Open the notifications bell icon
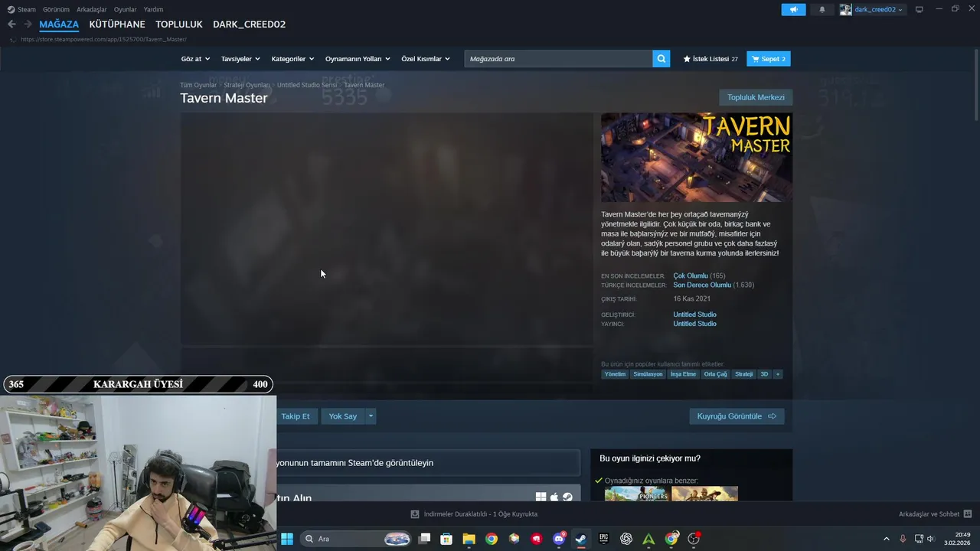This screenshot has width=980, height=551. point(822,9)
